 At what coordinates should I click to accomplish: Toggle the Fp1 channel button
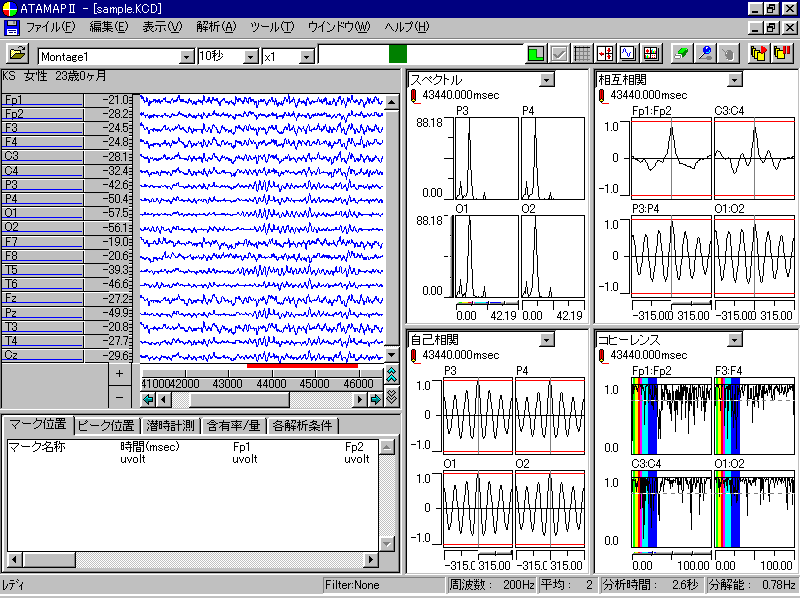42,100
